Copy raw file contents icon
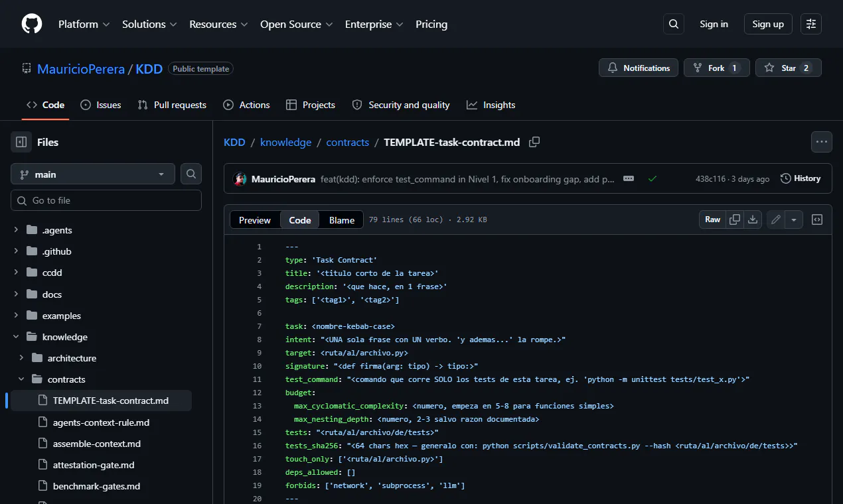 coord(735,220)
